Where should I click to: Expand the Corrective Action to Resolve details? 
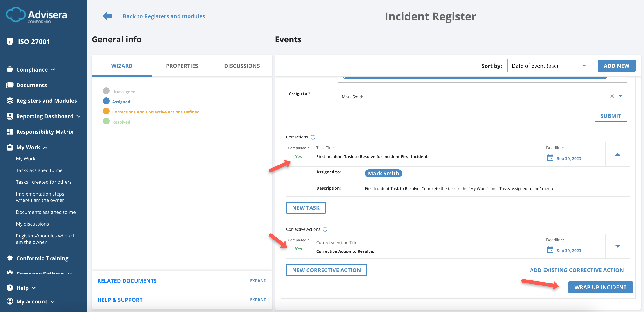point(617,246)
